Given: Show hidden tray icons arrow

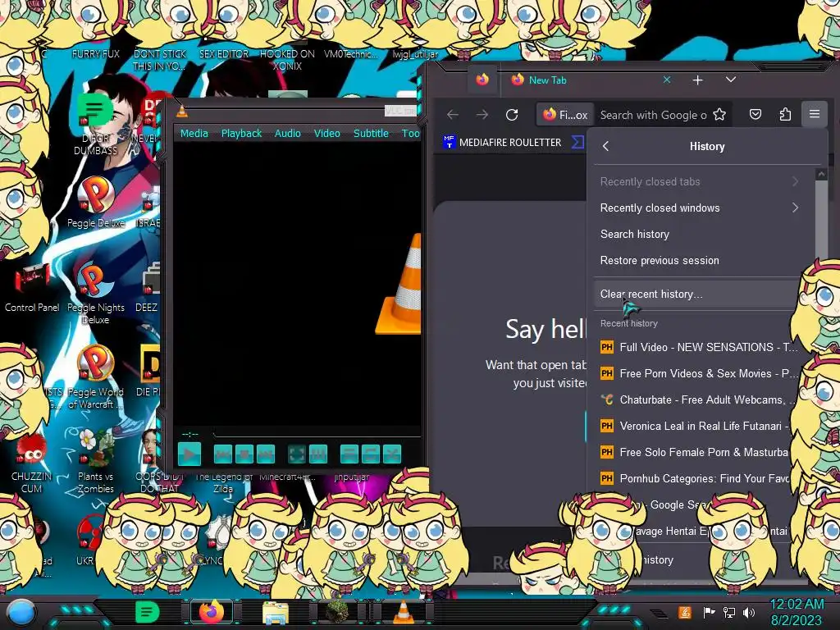Looking at the screenshot, I should pyautogui.click(x=659, y=614).
